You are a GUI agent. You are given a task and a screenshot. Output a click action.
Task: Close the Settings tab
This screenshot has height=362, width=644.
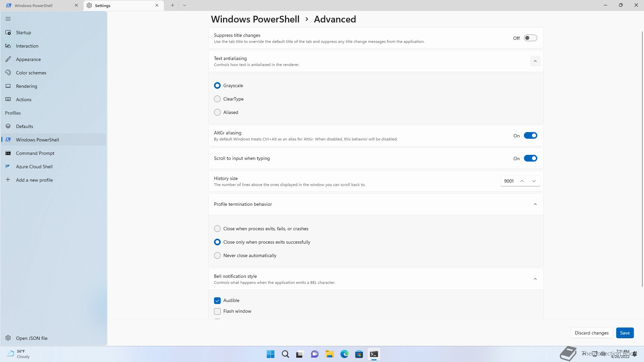click(157, 5)
